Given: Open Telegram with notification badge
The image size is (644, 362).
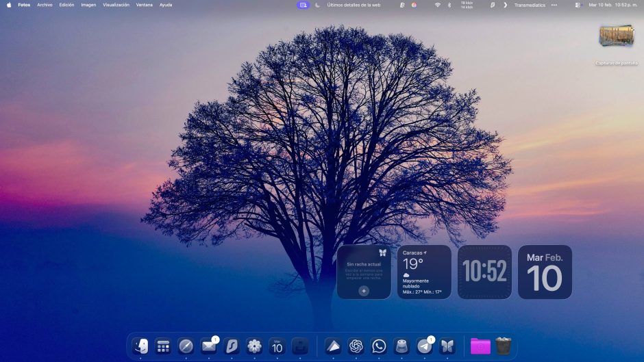Looking at the screenshot, I should click(x=424, y=346).
